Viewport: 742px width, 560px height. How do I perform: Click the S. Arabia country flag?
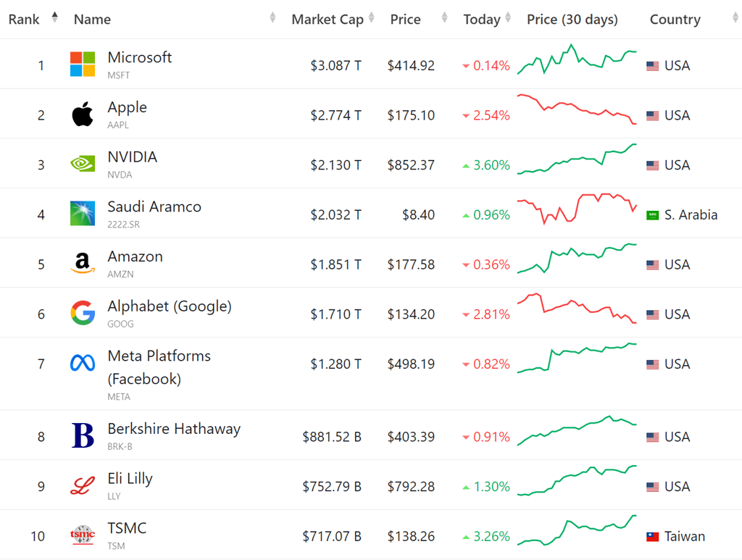point(652,215)
